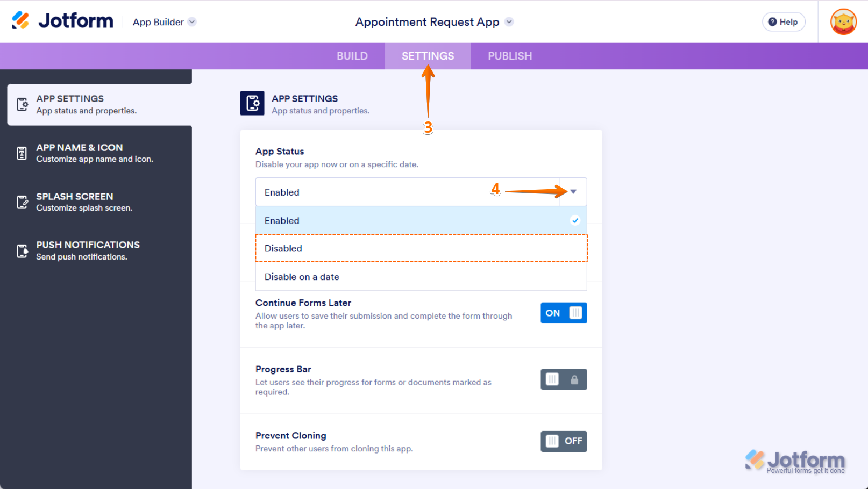This screenshot has width=868, height=489.
Task: Click the App Settings sidebar icon
Action: [x=22, y=104]
